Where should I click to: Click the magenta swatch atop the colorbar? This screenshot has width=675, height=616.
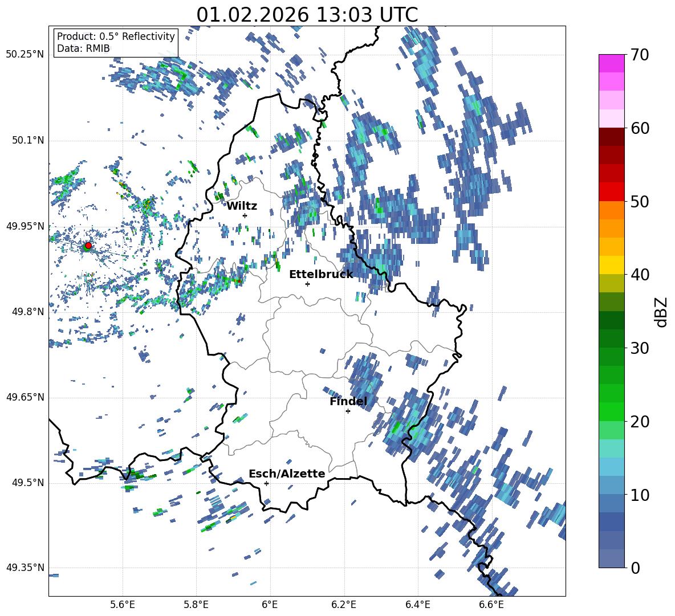[x=611, y=63]
